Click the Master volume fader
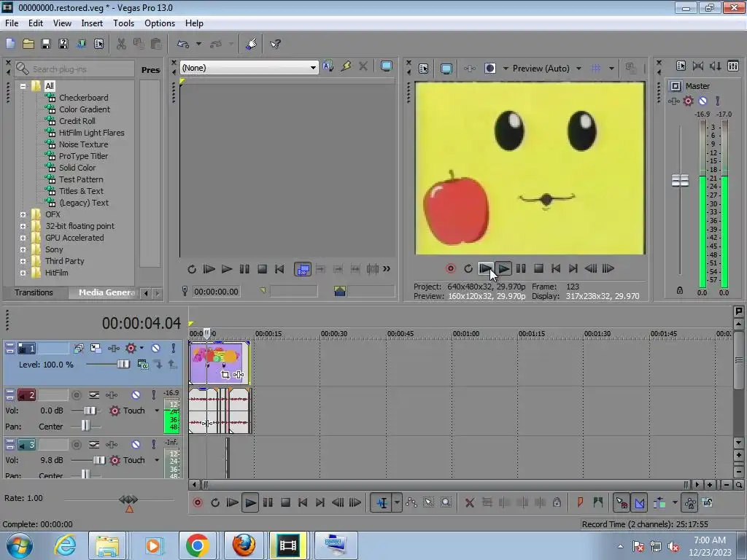747x560 pixels. [x=680, y=180]
